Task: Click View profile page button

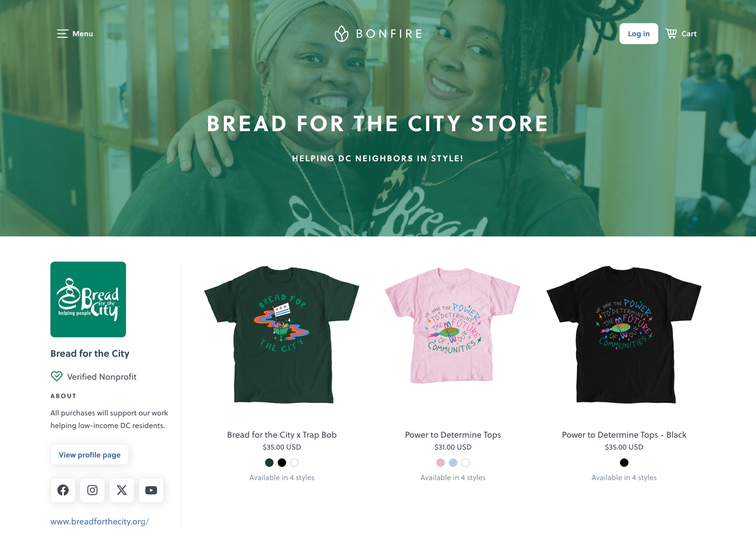Action: point(89,455)
